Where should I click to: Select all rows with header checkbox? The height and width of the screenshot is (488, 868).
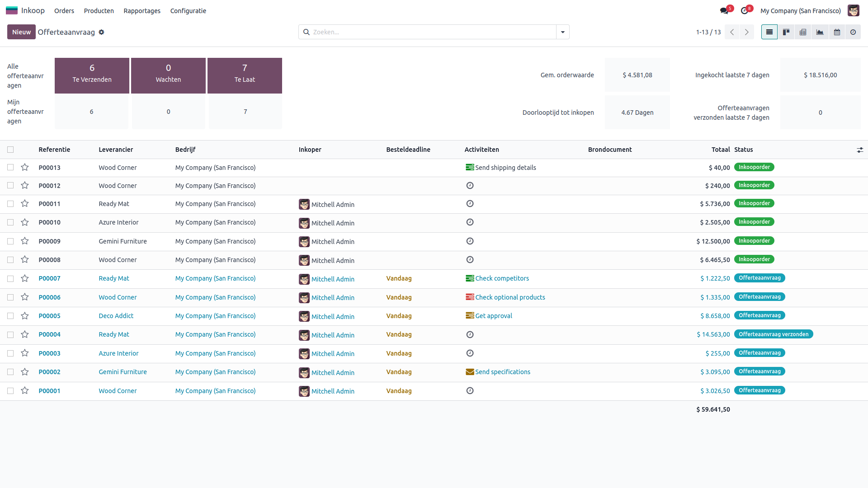click(x=10, y=150)
